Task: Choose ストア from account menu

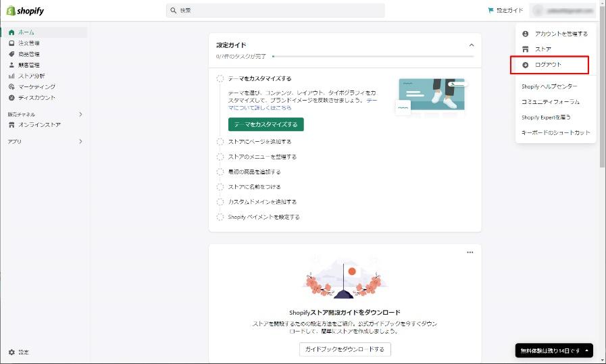Action: (556, 49)
